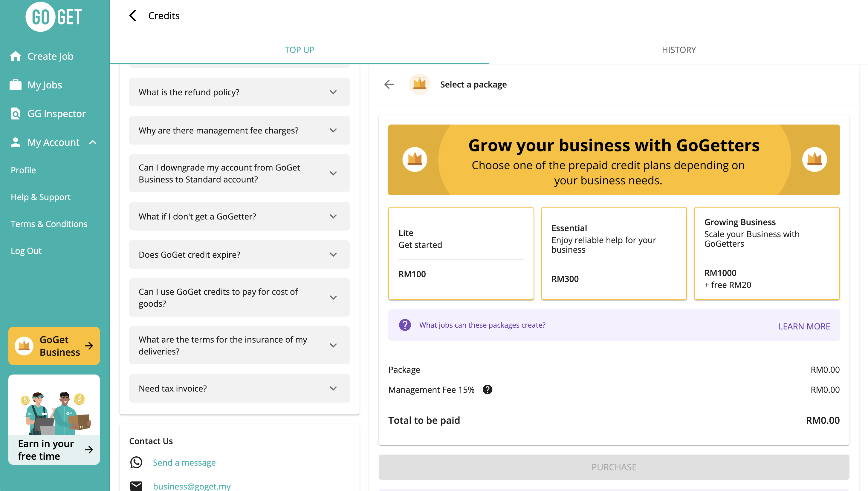Click back arrow beside Select a package
Viewport: 868px width, 491px height.
pos(389,84)
